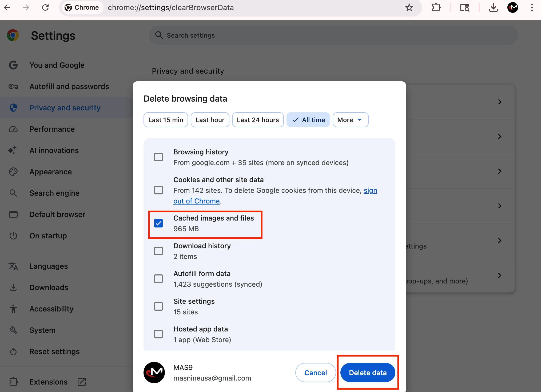
Task: Select the Performance speedometer icon in sidebar
Action: click(13, 129)
